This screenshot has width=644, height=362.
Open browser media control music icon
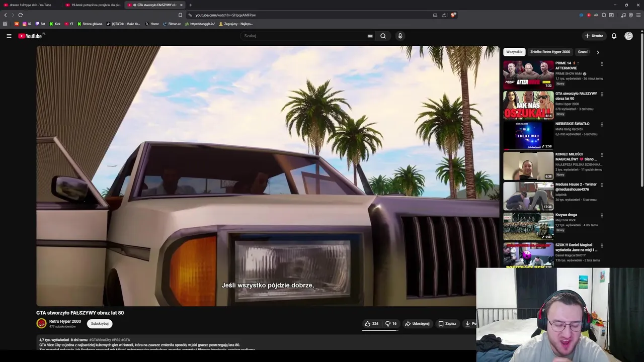pyautogui.click(x=623, y=15)
